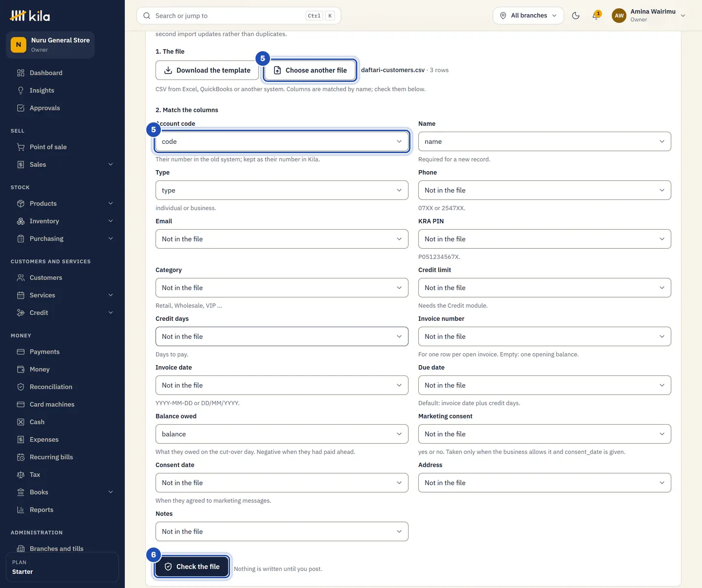Open the Consent date column dropdown
This screenshot has width=702, height=588.
point(282,483)
